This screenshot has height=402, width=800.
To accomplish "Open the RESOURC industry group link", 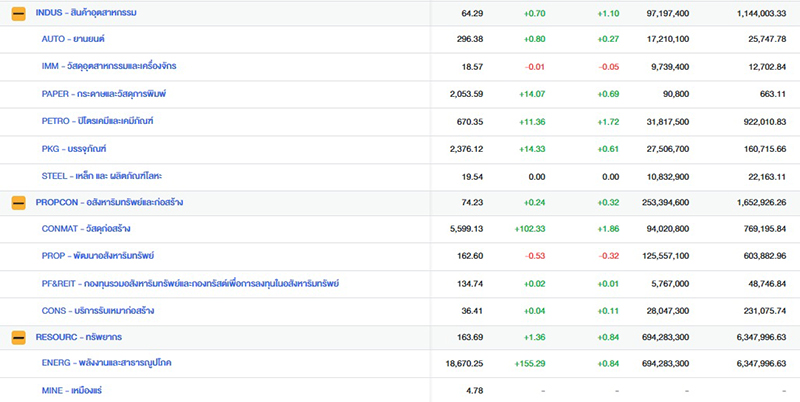I will 79,337.
